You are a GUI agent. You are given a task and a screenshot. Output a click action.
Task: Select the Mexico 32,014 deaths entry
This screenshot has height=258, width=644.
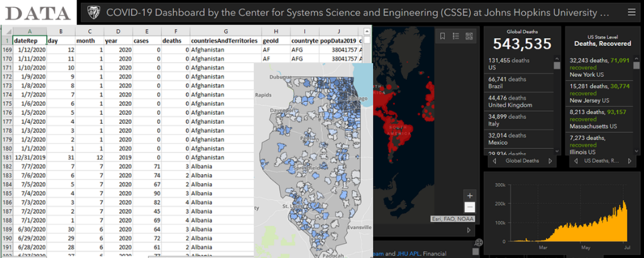518,139
